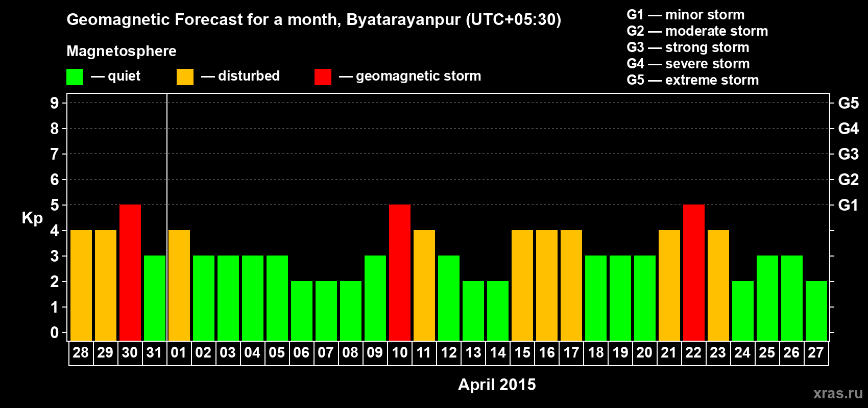Click the orange bar for day 28
868x408 pixels.
tap(81, 286)
